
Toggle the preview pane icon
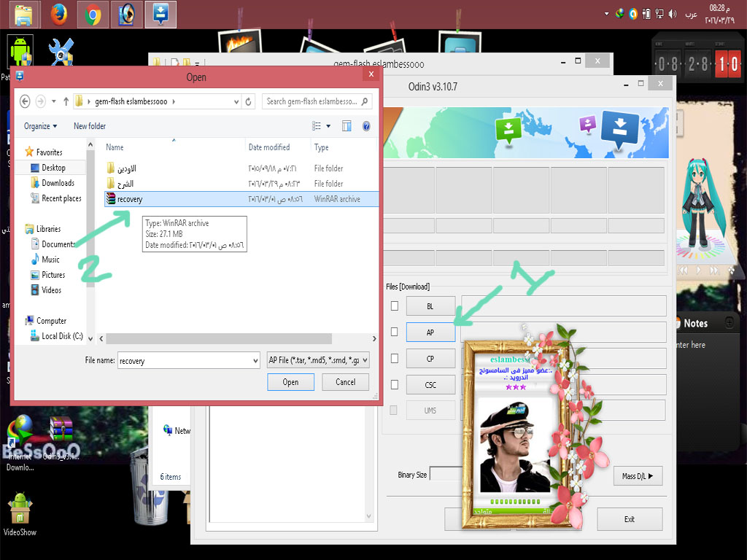(347, 126)
